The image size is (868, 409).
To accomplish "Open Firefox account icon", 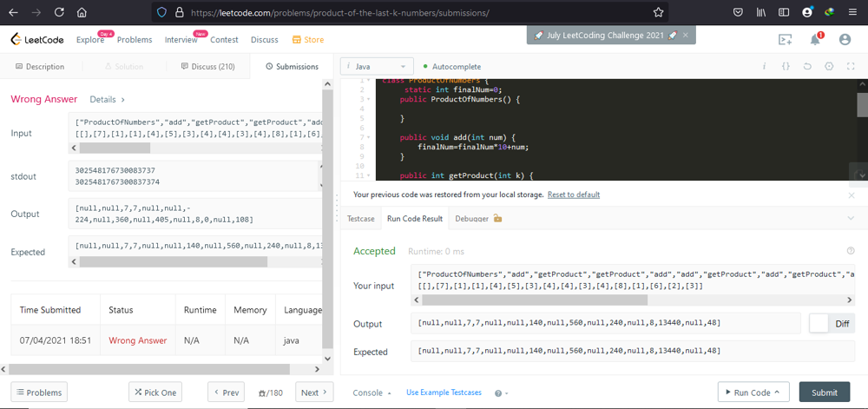I will [807, 12].
